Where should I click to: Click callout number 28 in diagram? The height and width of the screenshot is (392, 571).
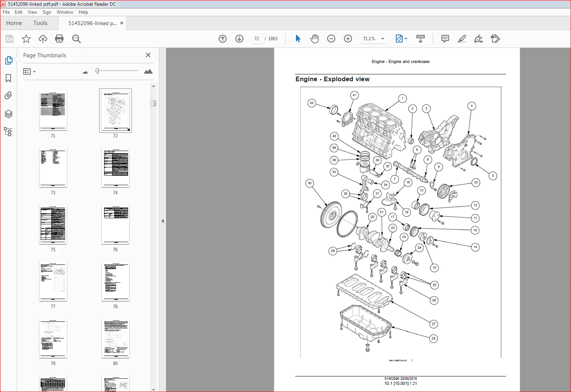coord(433,338)
